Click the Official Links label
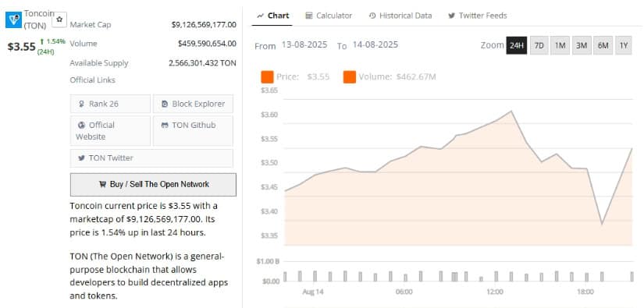Image resolution: width=644 pixels, height=308 pixels. point(92,80)
